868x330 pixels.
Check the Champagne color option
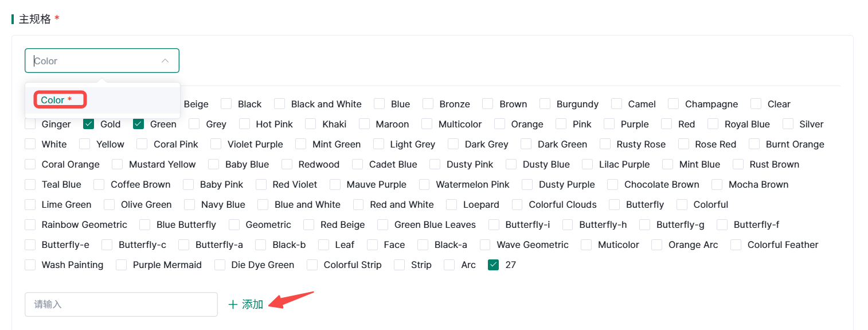[674, 104]
